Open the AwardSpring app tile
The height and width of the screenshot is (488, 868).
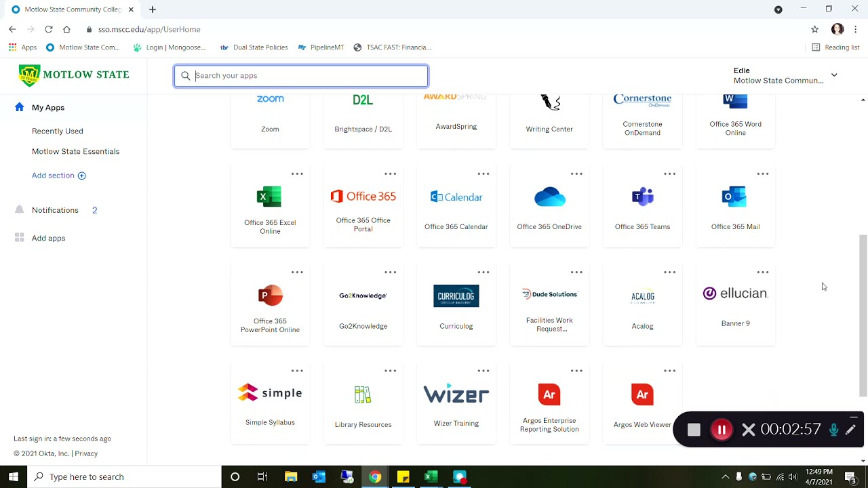click(456, 121)
